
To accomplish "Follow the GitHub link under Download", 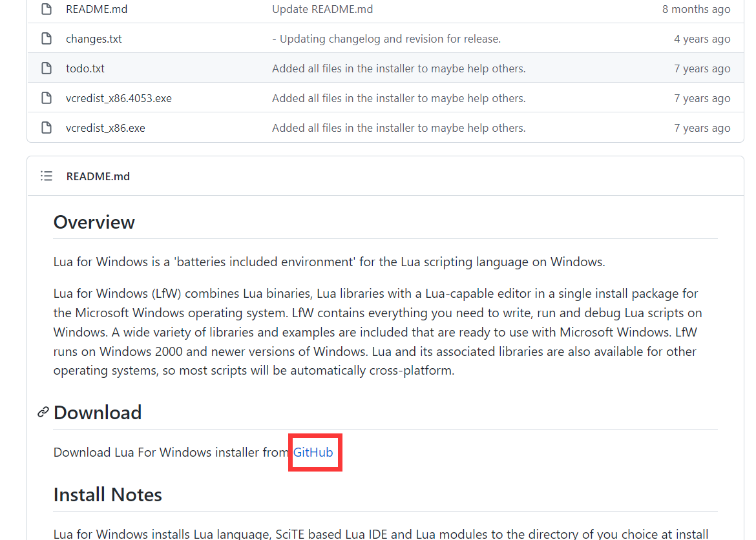I will [313, 452].
